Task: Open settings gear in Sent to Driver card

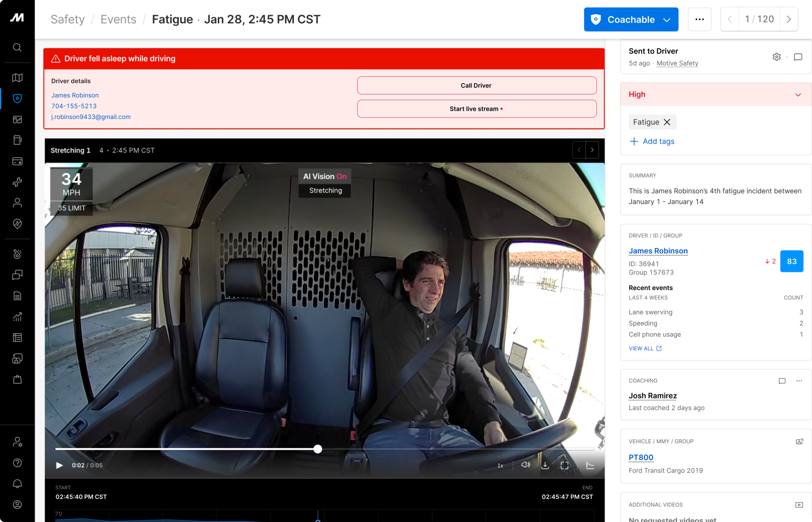Action: (x=776, y=57)
